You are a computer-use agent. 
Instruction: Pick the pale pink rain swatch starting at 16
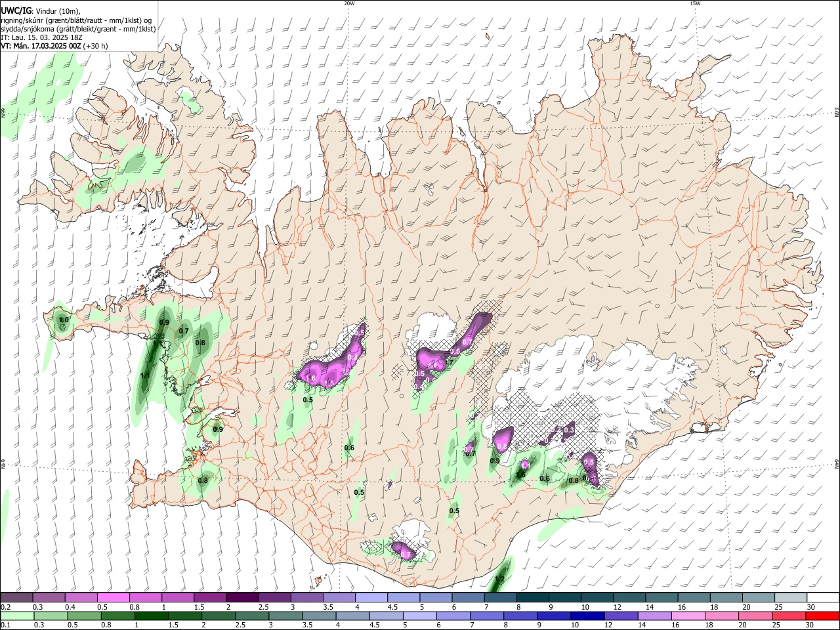point(688,616)
